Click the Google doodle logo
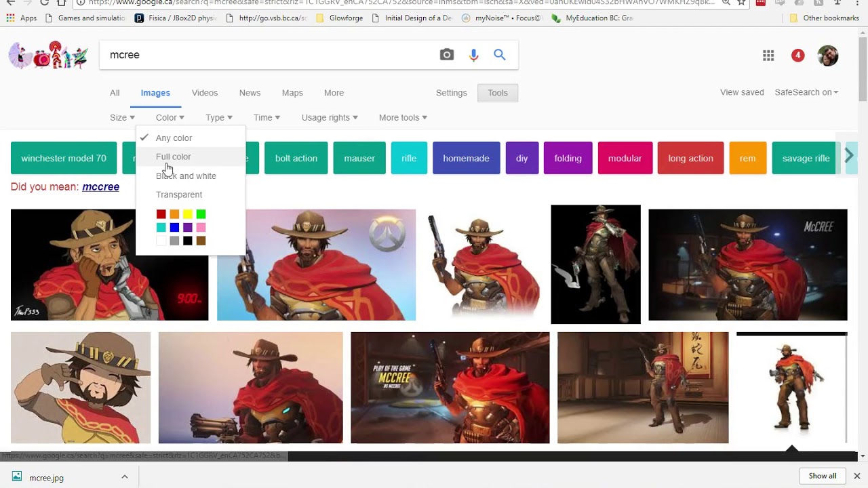Screen dimensions: 868x488 click(48, 55)
